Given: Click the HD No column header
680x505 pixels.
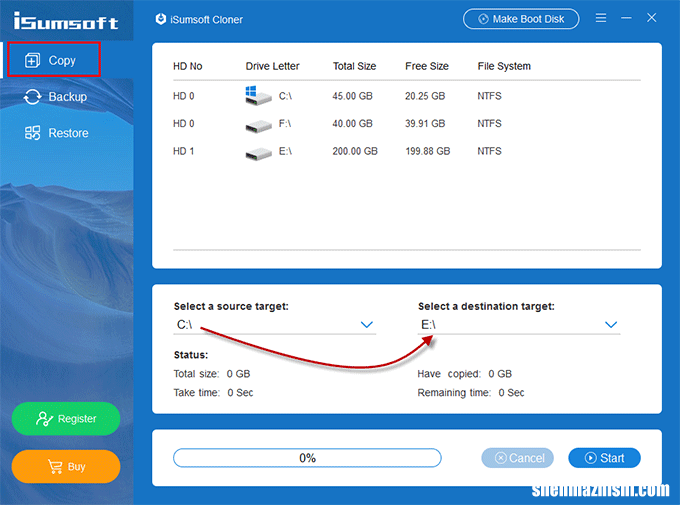Looking at the screenshot, I should pyautogui.click(x=188, y=66).
